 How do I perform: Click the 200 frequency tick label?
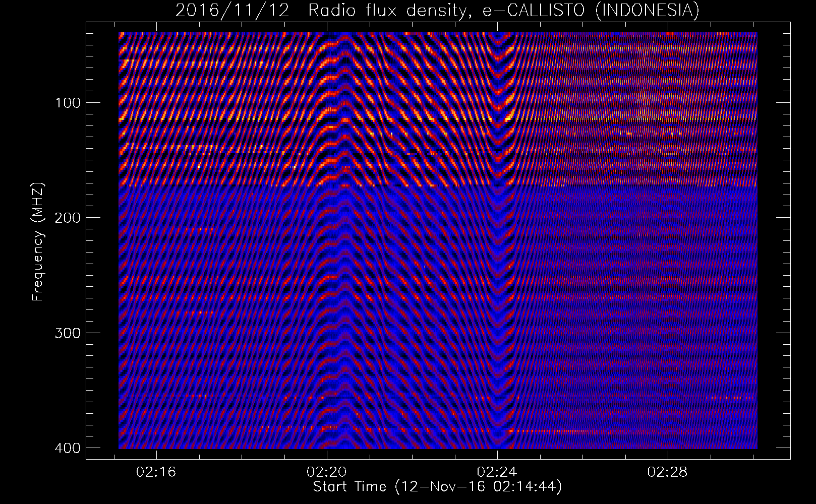pyautogui.click(x=67, y=218)
